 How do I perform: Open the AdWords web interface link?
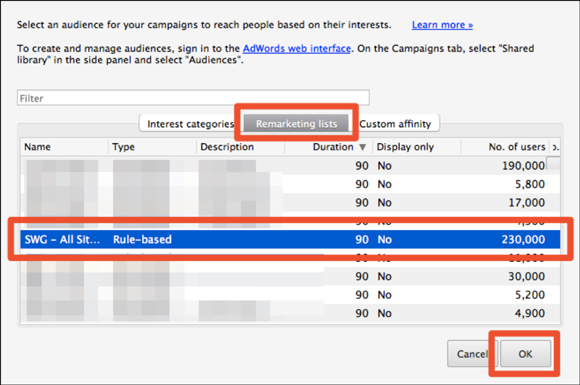click(297, 48)
